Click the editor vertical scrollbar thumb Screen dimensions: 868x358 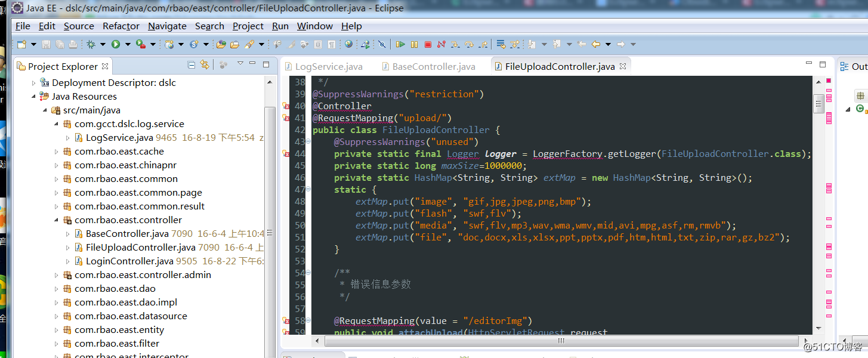click(x=818, y=103)
